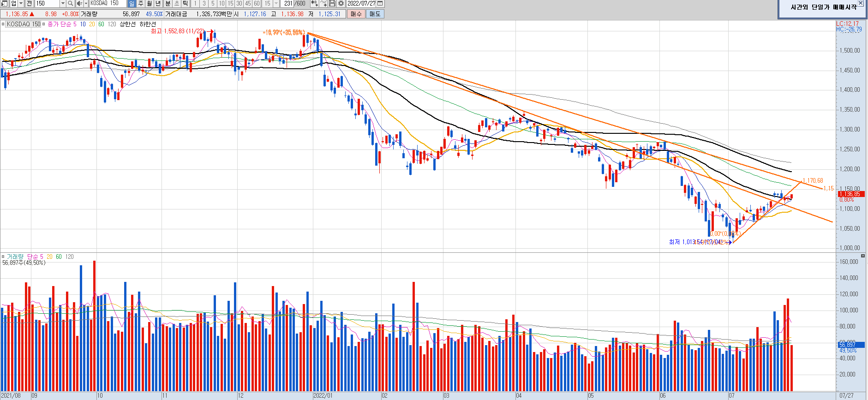
Task: Click the 56,897주(49.50%) volume readout
Action: click(24, 263)
